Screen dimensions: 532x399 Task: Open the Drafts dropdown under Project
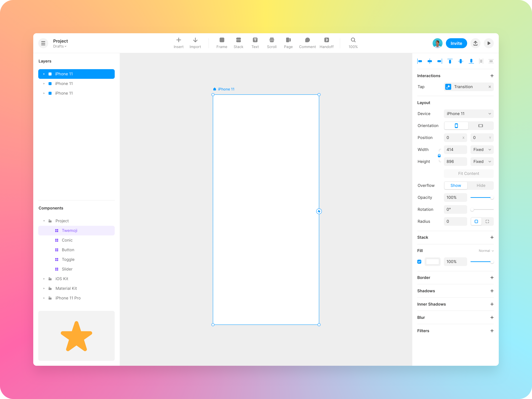click(60, 46)
